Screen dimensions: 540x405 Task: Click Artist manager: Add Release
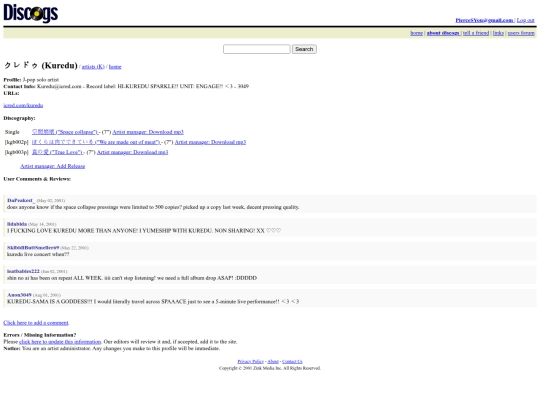(x=52, y=166)
